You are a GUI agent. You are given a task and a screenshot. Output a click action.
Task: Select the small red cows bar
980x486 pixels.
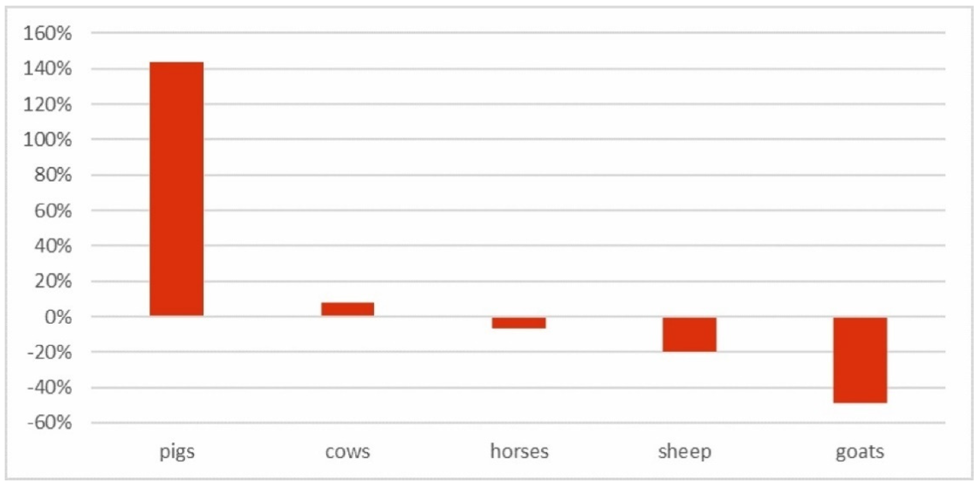(347, 309)
